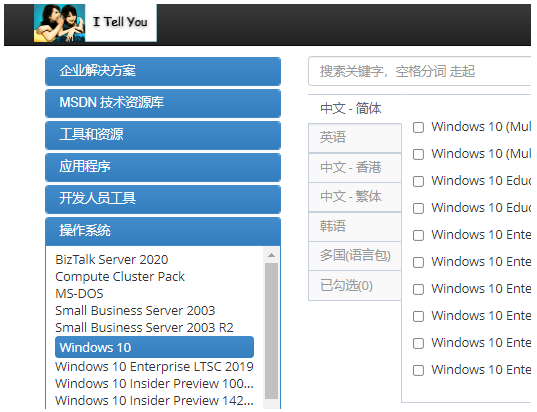
Task: Switch to the 英语 language tab
Action: click(355, 138)
